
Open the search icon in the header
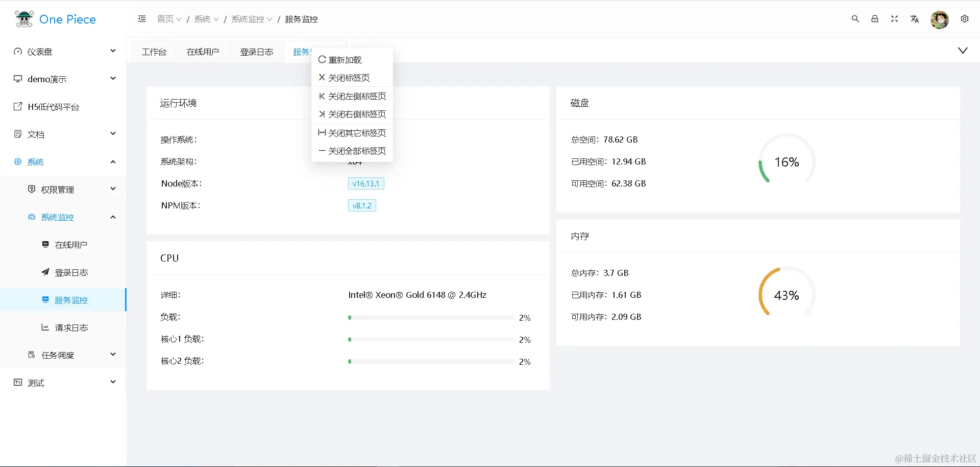pyautogui.click(x=855, y=19)
